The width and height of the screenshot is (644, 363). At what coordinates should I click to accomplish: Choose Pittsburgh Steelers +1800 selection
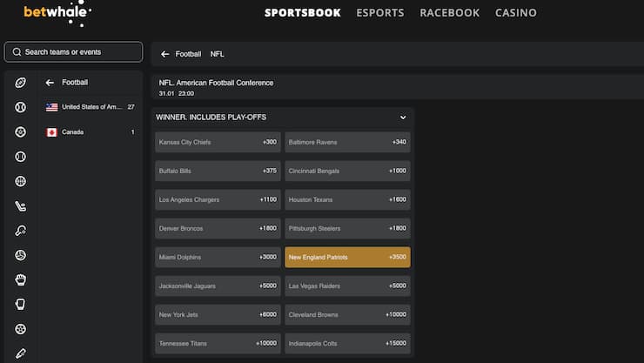347,228
